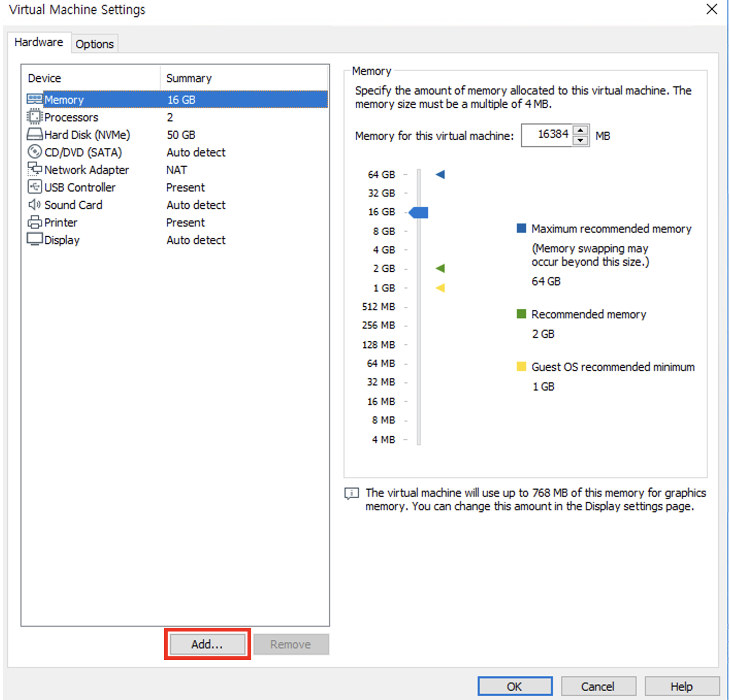Click the memory slider thumb at 16 GB

tap(418, 212)
